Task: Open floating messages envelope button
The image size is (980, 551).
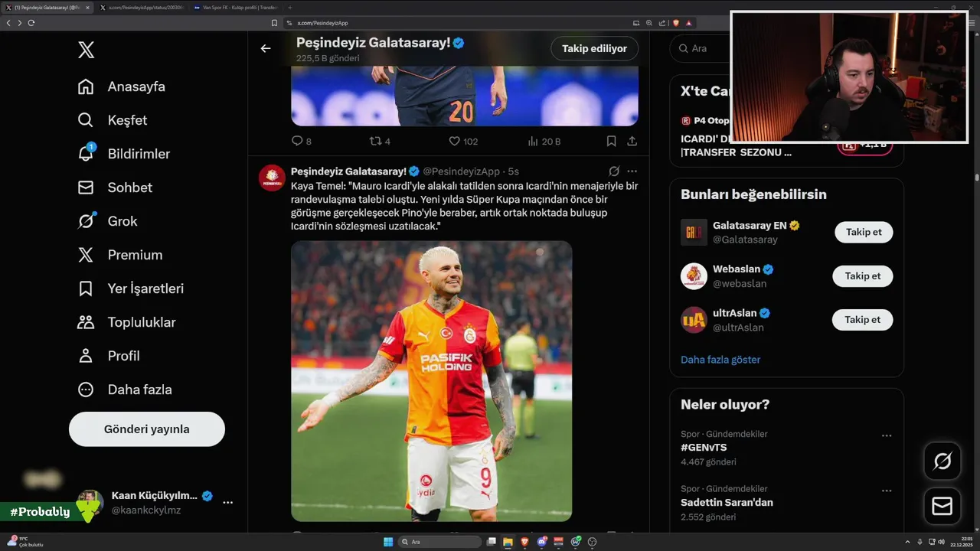Action: (942, 507)
